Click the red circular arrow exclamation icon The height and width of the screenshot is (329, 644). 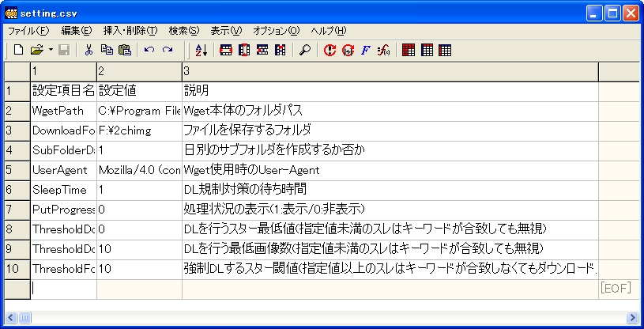point(330,50)
